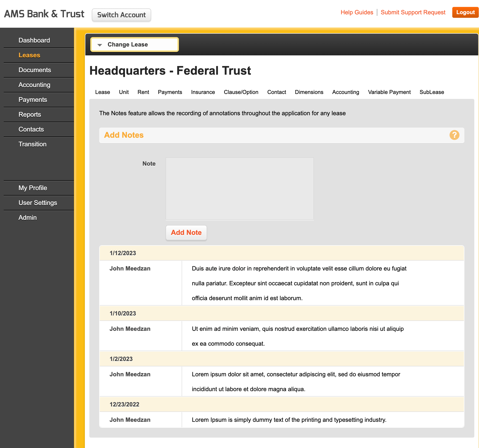Select Transition in the sidebar

tap(32, 144)
